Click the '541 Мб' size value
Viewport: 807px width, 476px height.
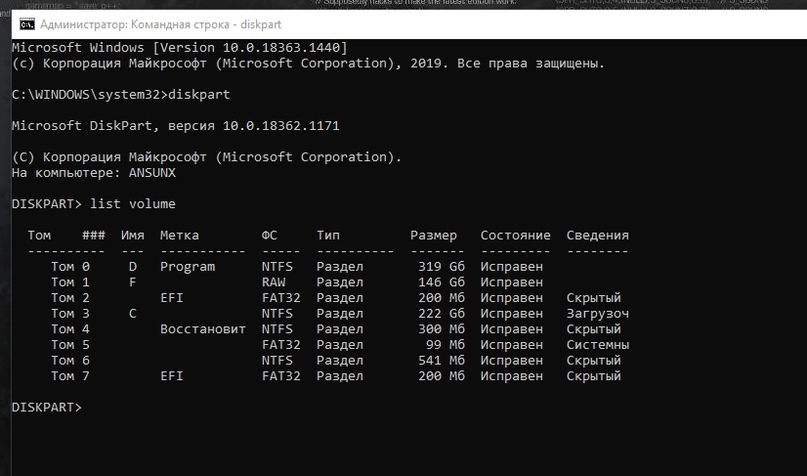click(442, 360)
